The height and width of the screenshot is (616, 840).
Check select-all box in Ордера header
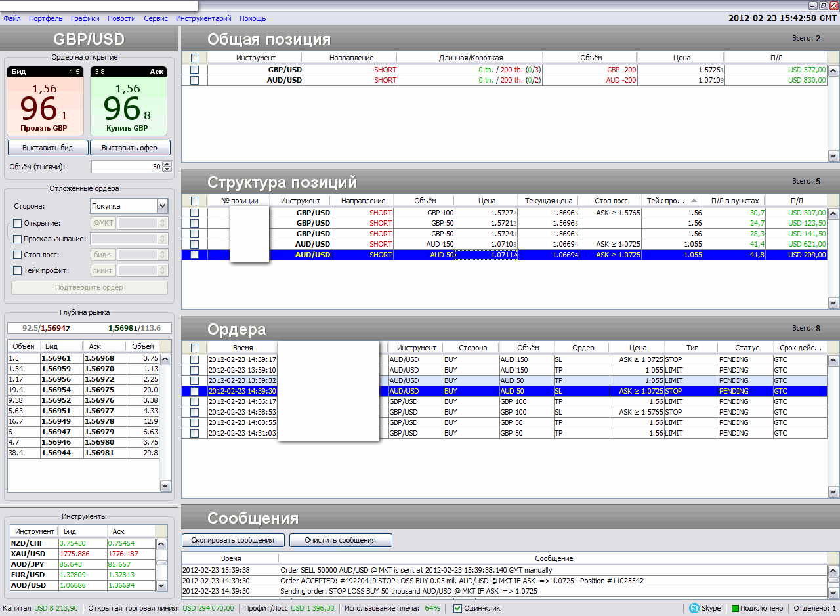[195, 348]
